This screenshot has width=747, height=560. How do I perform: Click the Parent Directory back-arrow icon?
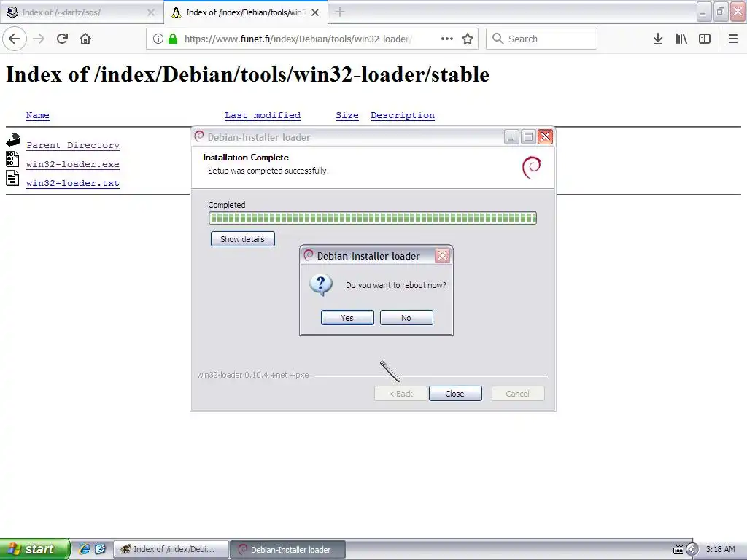click(13, 139)
